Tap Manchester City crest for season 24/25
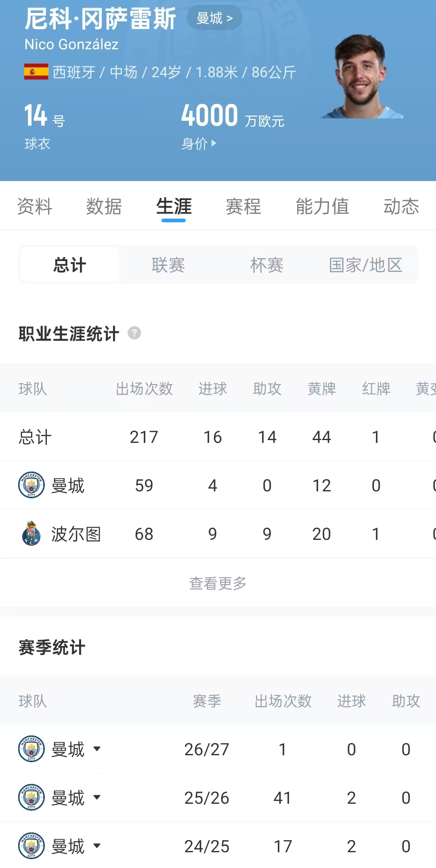436x868 pixels. (31, 846)
